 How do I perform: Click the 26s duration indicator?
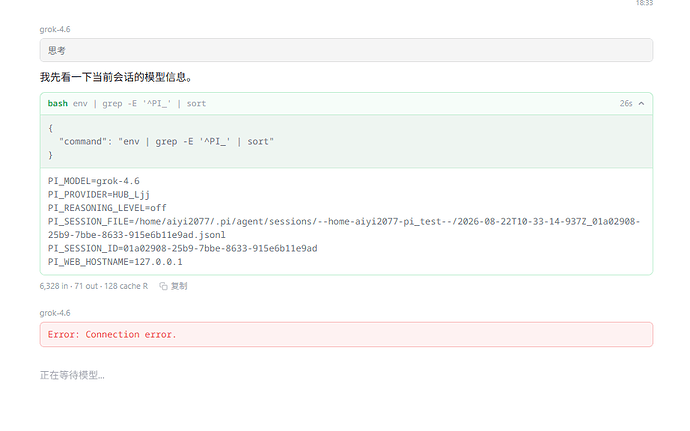coord(626,104)
